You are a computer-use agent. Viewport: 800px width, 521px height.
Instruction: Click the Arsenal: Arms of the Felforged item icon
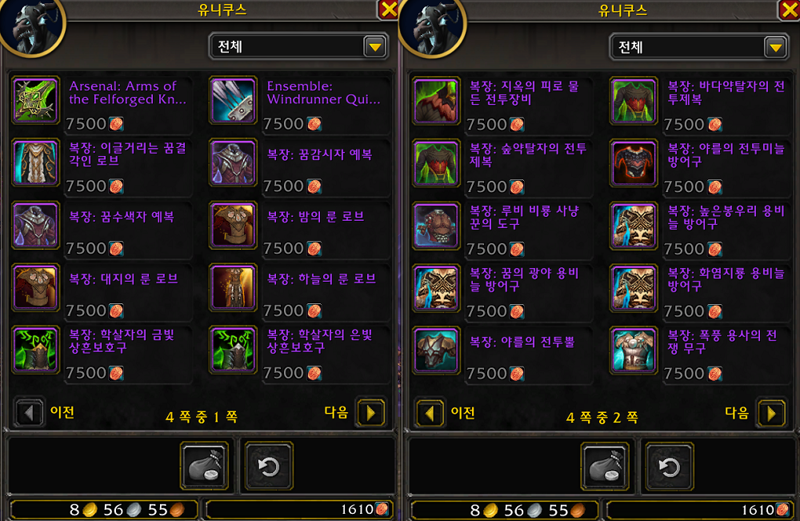[x=35, y=101]
